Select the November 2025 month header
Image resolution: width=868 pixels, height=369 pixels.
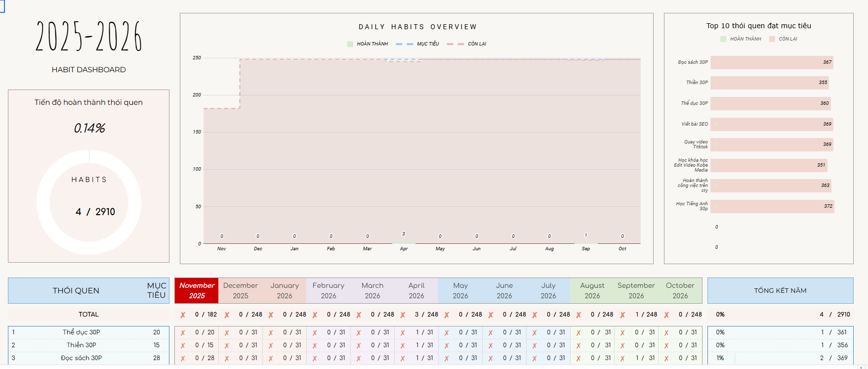[197, 290]
